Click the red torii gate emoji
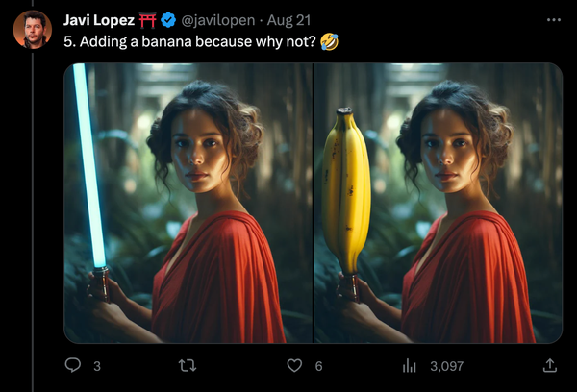Viewport: 577px width, 392px height. pyautogui.click(x=148, y=20)
